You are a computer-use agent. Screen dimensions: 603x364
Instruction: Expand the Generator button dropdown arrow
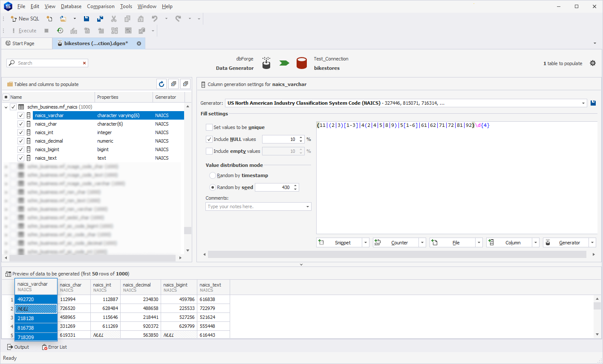pyautogui.click(x=592, y=243)
